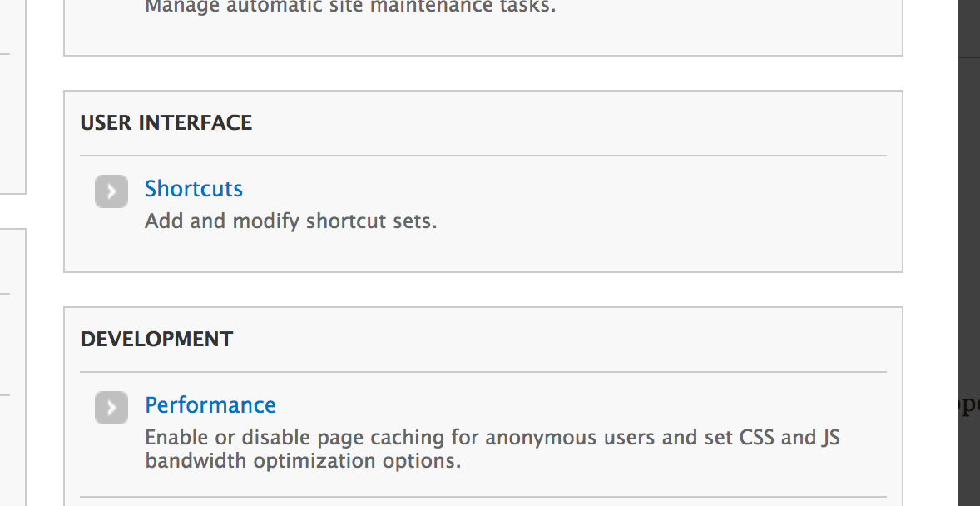
Task: Click the divider line under USER INTERFACE heading
Action: point(483,156)
